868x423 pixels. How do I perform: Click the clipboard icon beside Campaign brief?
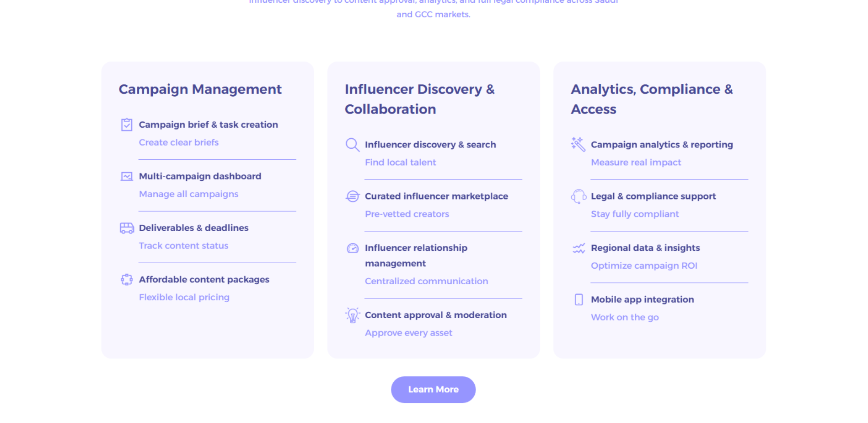pos(127,125)
